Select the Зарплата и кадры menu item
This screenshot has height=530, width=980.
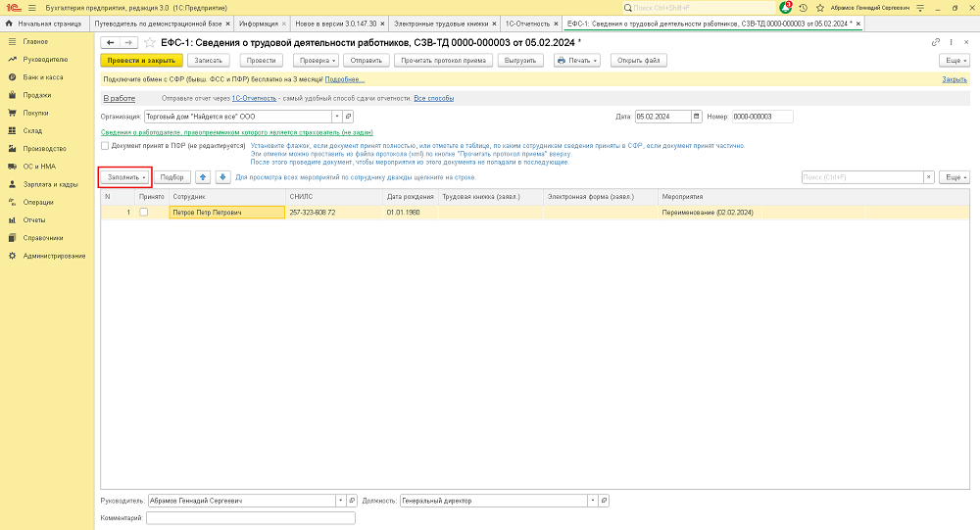coord(50,184)
